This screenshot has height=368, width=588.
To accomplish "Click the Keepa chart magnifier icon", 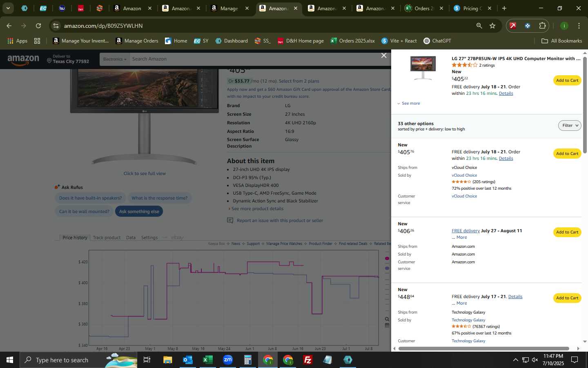I will pyautogui.click(x=387, y=319).
